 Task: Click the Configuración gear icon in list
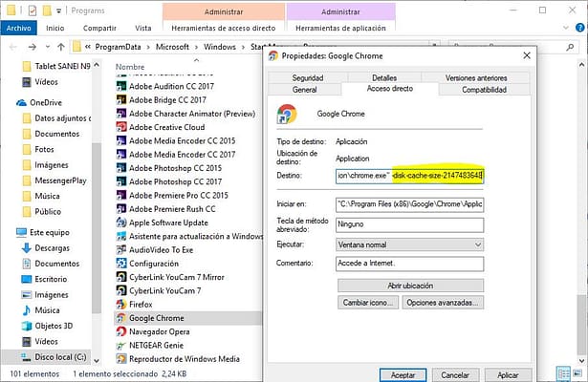(x=121, y=264)
